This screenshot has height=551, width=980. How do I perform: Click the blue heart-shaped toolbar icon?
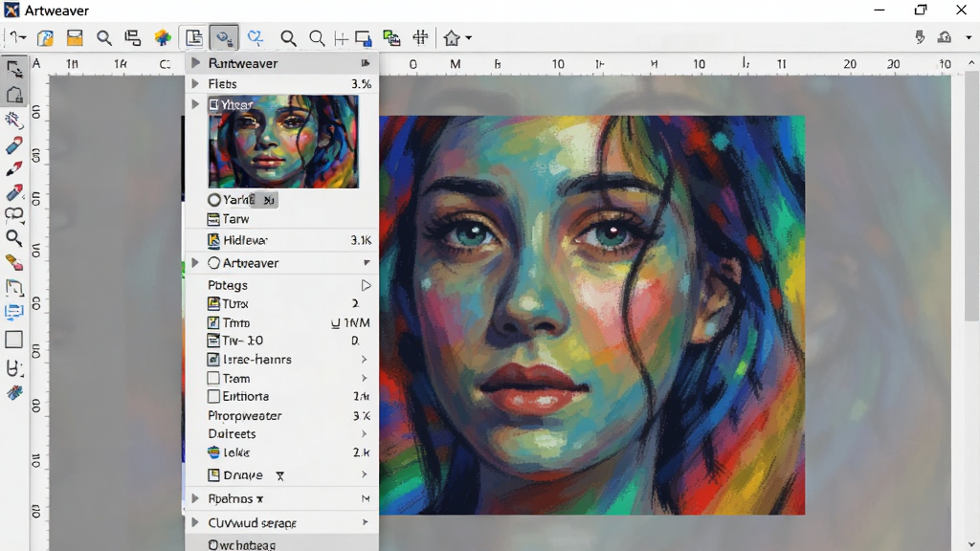(255, 38)
